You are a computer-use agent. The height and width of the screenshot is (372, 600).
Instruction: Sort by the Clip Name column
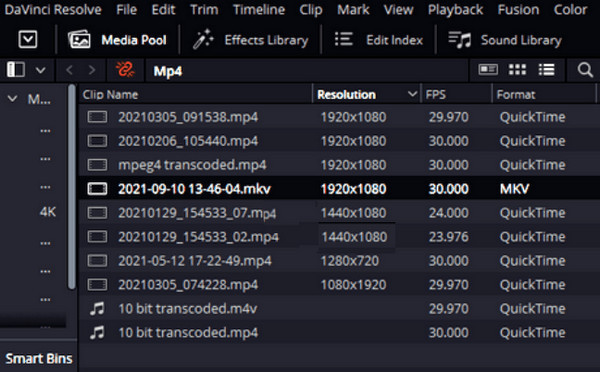pyautogui.click(x=110, y=95)
